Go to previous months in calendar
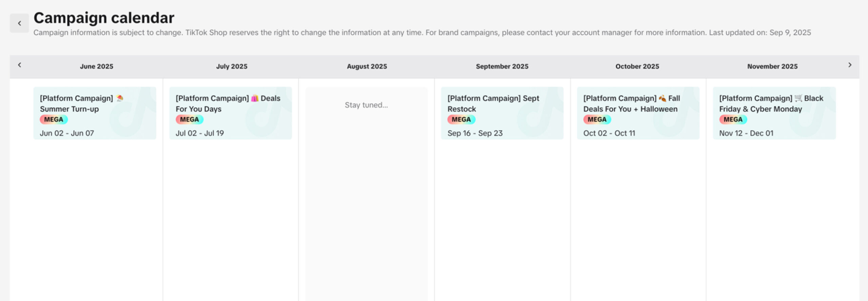 (x=20, y=65)
